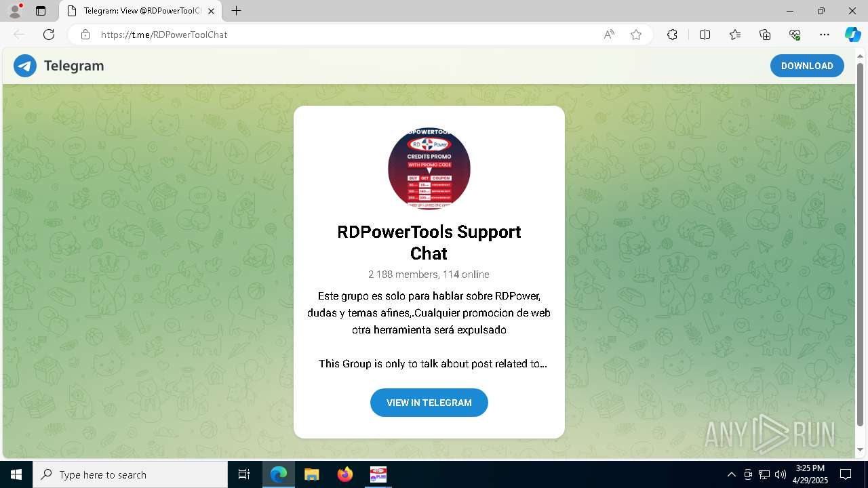The image size is (868, 488).
Task: Add page to favorites star
Action: [636, 35]
